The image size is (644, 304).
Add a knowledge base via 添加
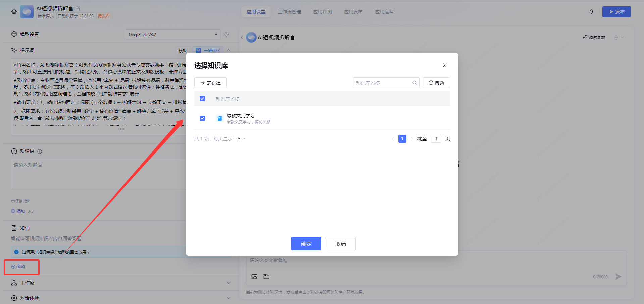point(18,267)
